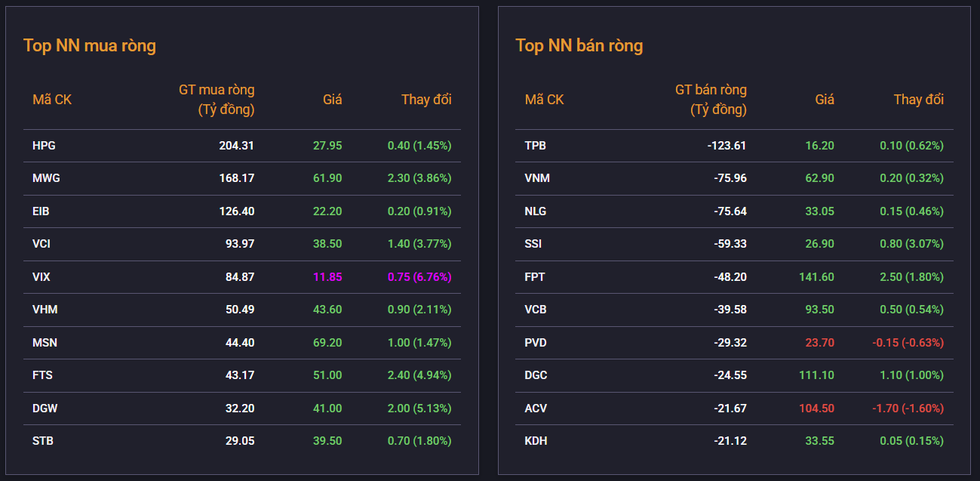Click 'GT mua ròng (Tỷ đồng)' column header
This screenshot has width=980, height=481.
(x=217, y=100)
